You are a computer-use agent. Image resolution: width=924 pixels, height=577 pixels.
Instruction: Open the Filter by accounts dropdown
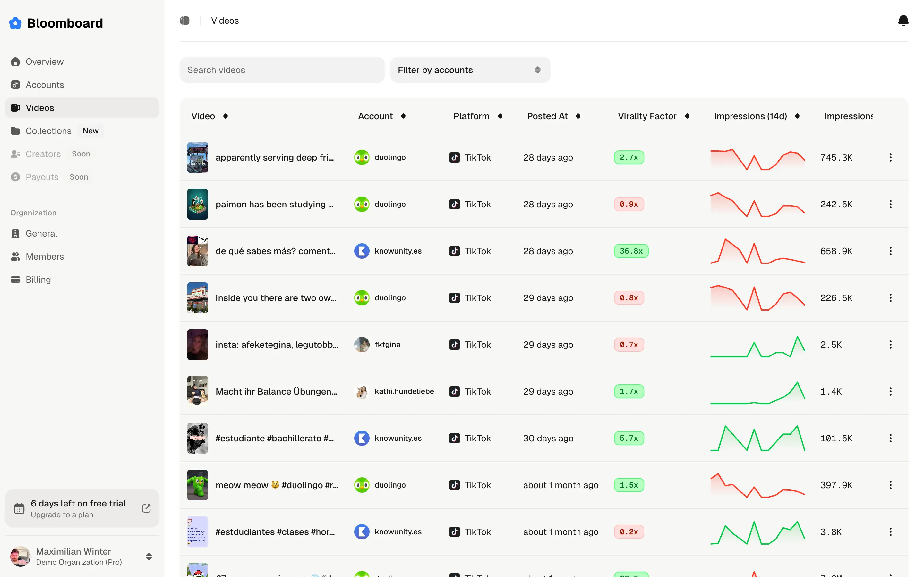point(470,70)
